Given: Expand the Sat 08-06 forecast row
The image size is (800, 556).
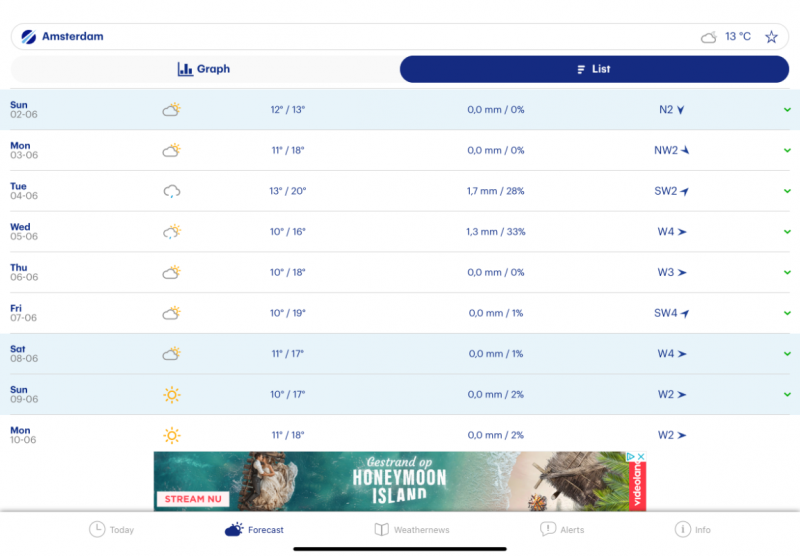Looking at the screenshot, I should 788,354.
